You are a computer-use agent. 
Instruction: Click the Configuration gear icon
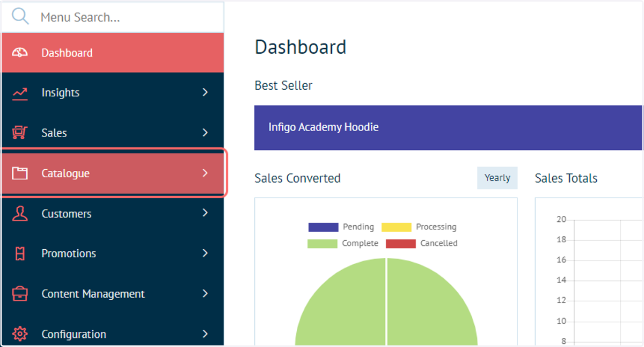click(x=20, y=334)
